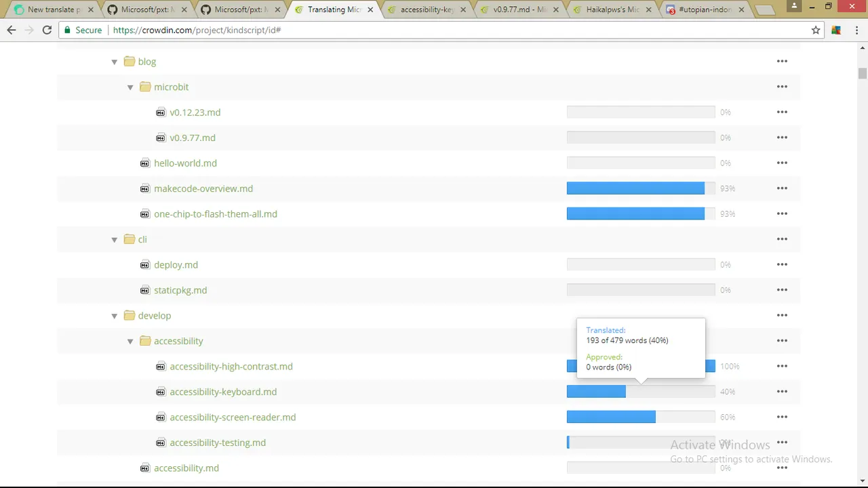
Task: Open more options for accessibility-keyboard.md
Action: pyautogui.click(x=782, y=392)
